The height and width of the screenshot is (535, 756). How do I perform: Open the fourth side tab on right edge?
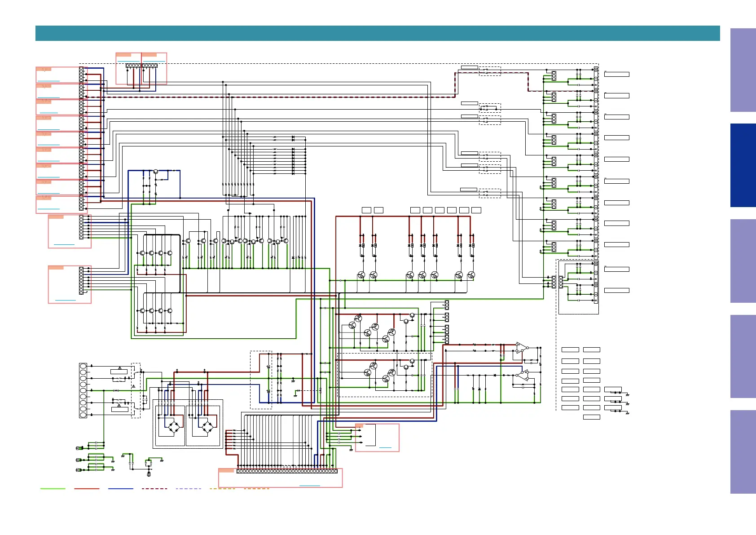[743, 356]
